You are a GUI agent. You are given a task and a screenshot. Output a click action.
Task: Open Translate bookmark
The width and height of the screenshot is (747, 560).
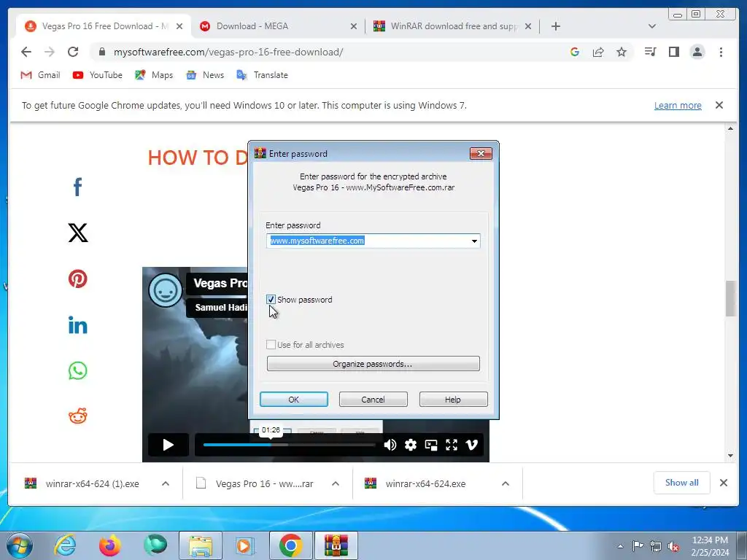click(263, 75)
